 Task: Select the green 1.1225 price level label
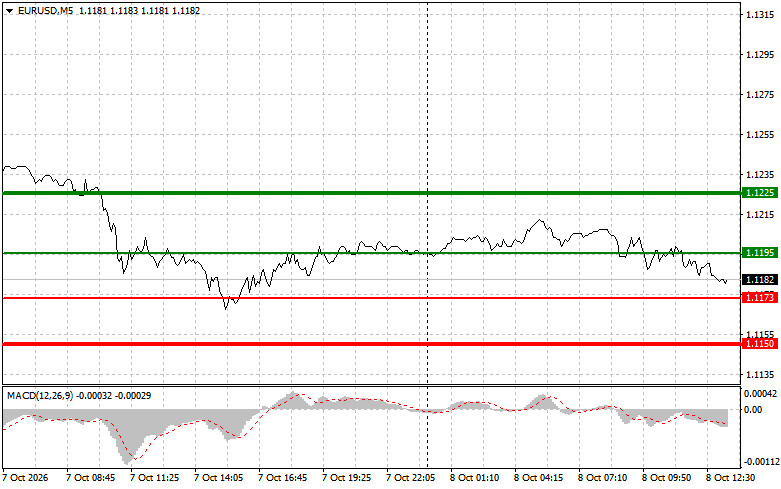(x=760, y=193)
